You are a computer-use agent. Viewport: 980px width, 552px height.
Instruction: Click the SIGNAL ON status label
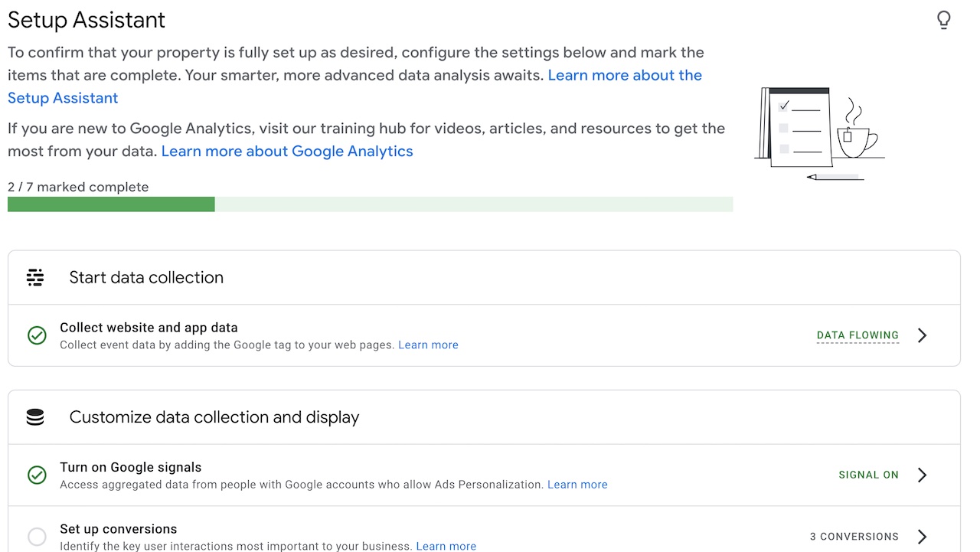click(869, 475)
